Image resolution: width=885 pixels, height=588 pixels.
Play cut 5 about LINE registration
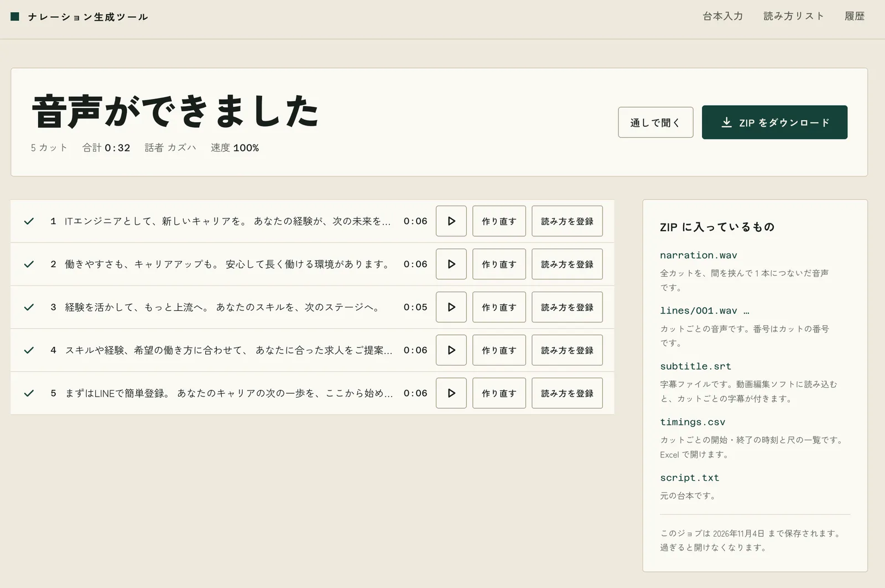click(451, 393)
